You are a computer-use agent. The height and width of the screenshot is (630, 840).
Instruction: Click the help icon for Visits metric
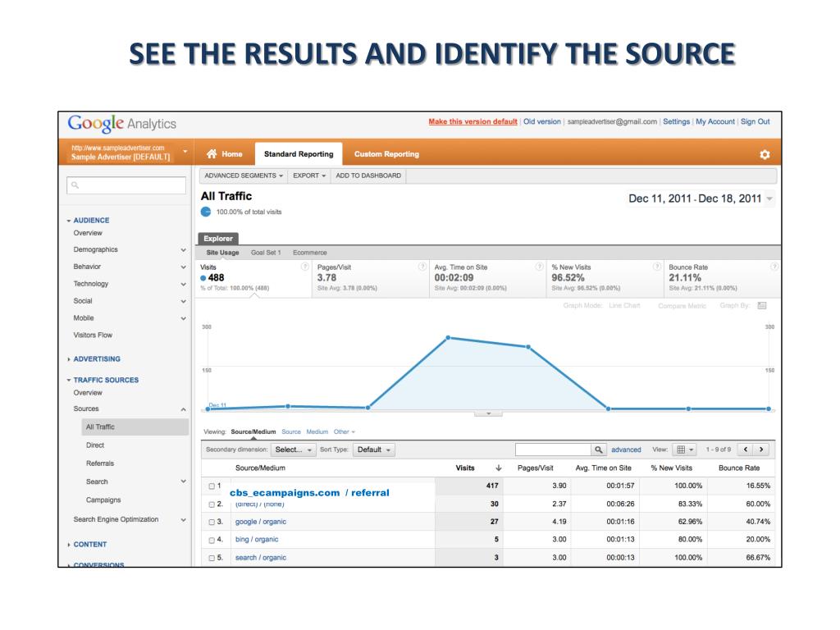305,267
